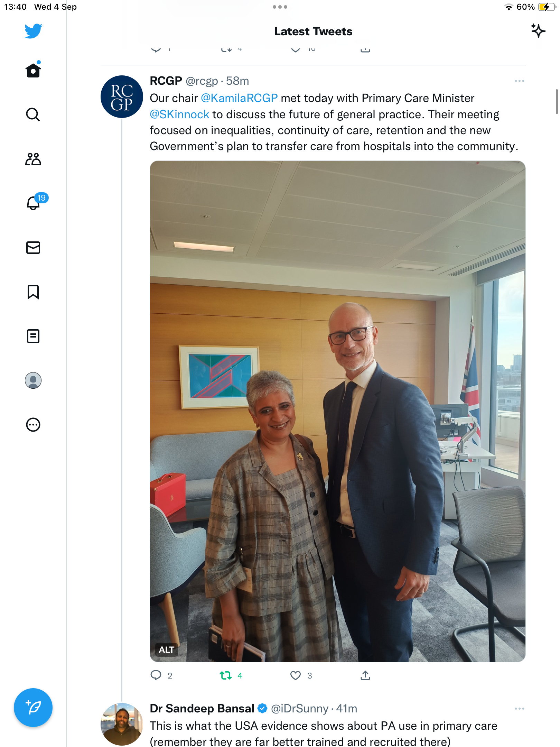Screen dimensions: 560x747
Task: Open the Home feed icon
Action: coord(33,70)
